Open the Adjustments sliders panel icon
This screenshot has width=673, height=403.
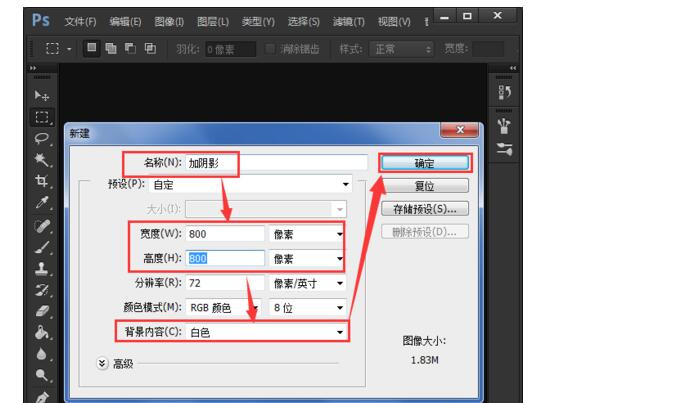(504, 149)
